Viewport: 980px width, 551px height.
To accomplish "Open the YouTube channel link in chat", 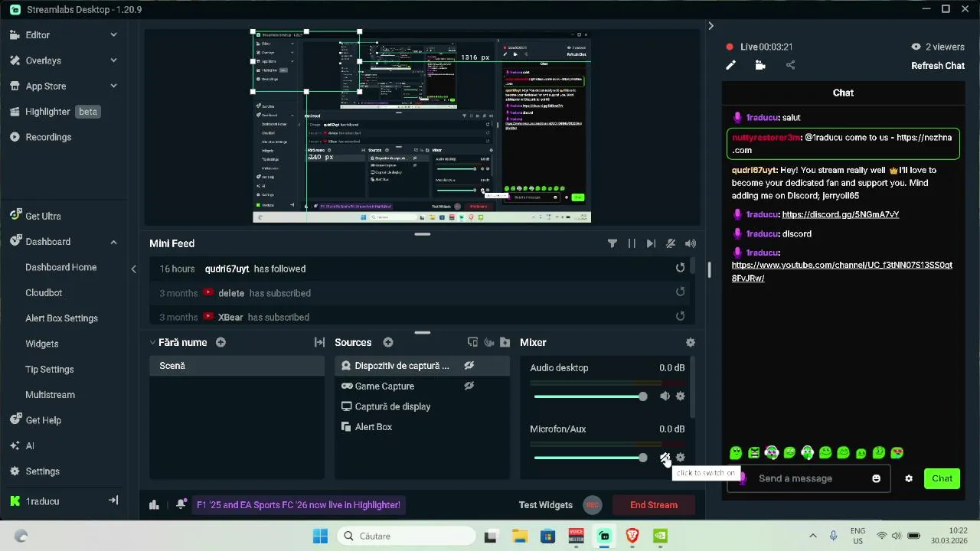I will pyautogui.click(x=841, y=272).
